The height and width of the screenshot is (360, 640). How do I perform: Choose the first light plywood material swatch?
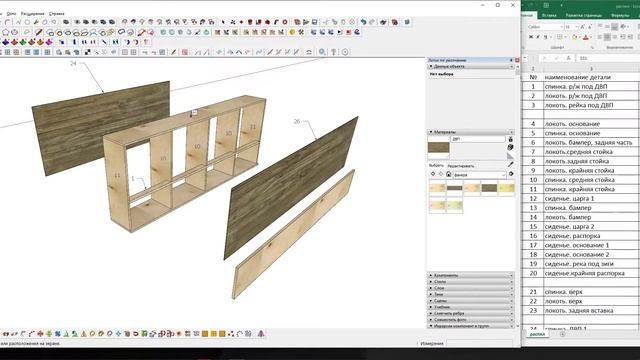437,188
